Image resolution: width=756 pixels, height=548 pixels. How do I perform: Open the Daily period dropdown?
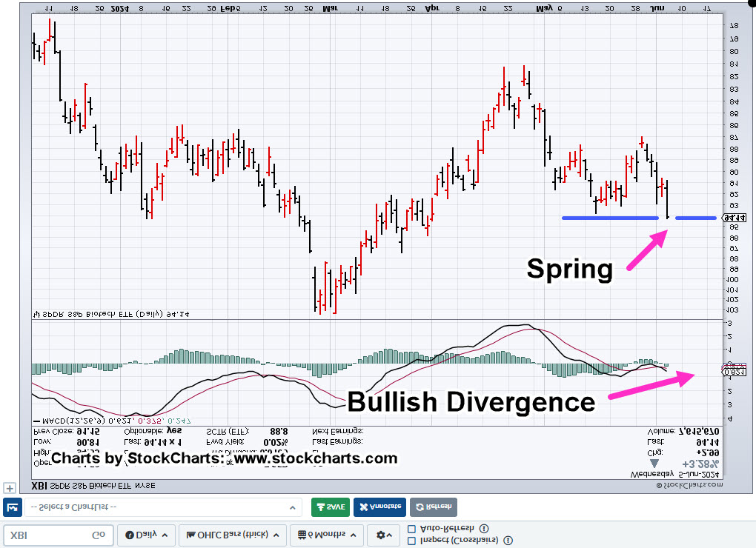pos(146,535)
